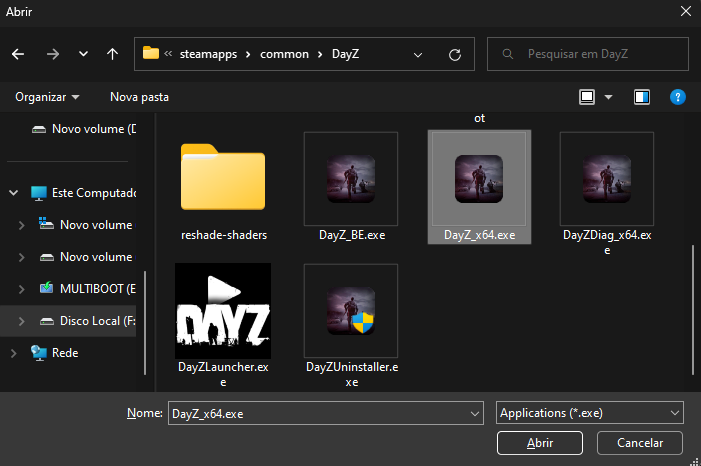Click the file list vertical scrollbar

pyautogui.click(x=693, y=309)
